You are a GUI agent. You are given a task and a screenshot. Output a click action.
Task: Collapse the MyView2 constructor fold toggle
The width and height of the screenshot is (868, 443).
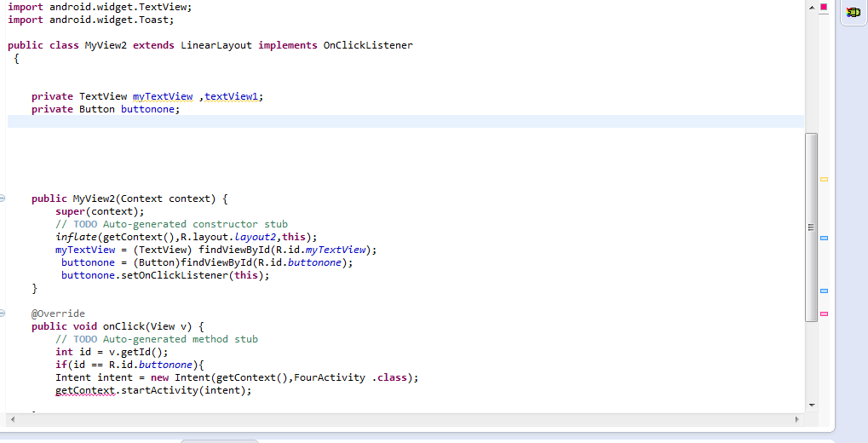(x=3, y=198)
